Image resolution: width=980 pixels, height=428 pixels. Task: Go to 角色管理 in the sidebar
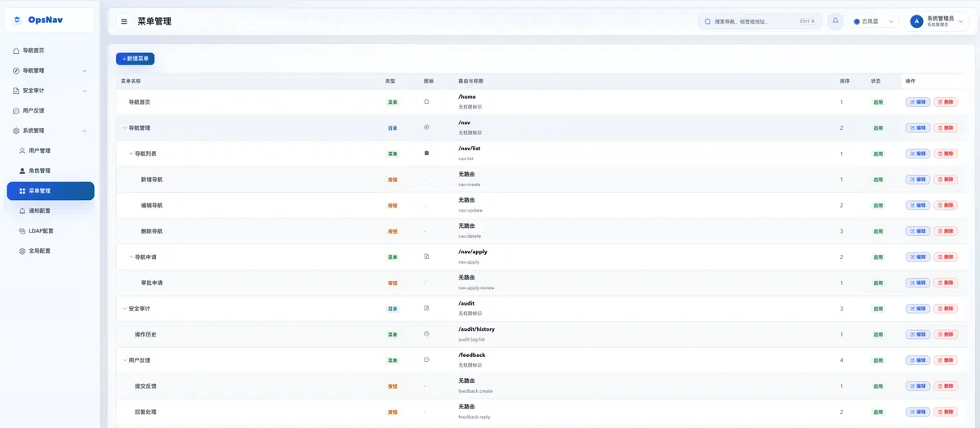pos(51,171)
